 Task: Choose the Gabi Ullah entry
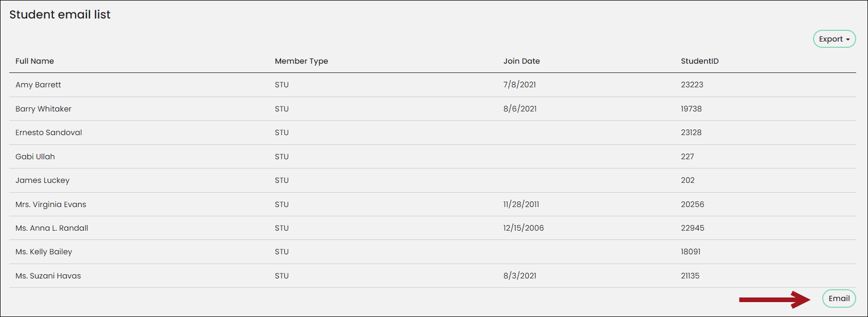pos(35,157)
